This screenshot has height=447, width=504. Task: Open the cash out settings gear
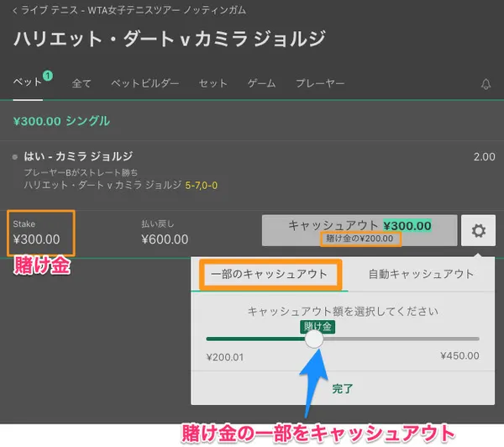(478, 231)
